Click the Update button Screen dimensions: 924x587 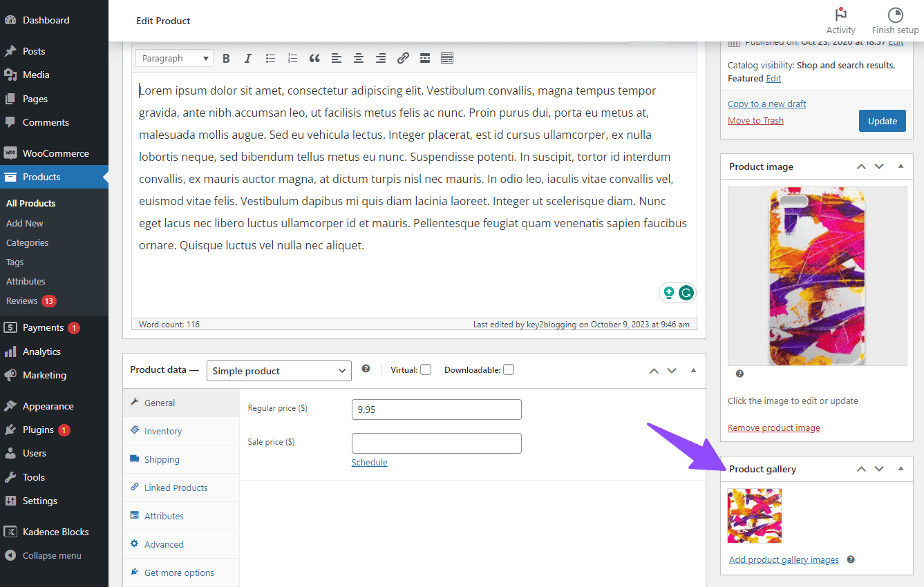coord(882,120)
